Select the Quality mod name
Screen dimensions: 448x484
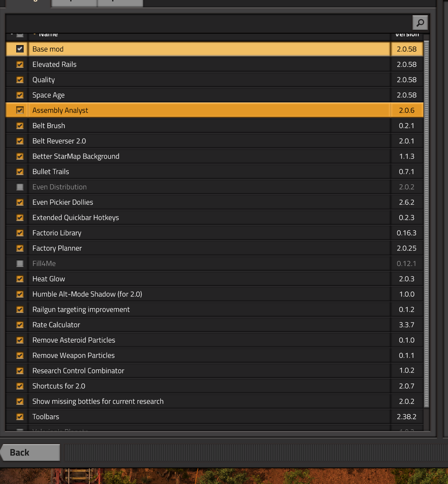pos(43,80)
